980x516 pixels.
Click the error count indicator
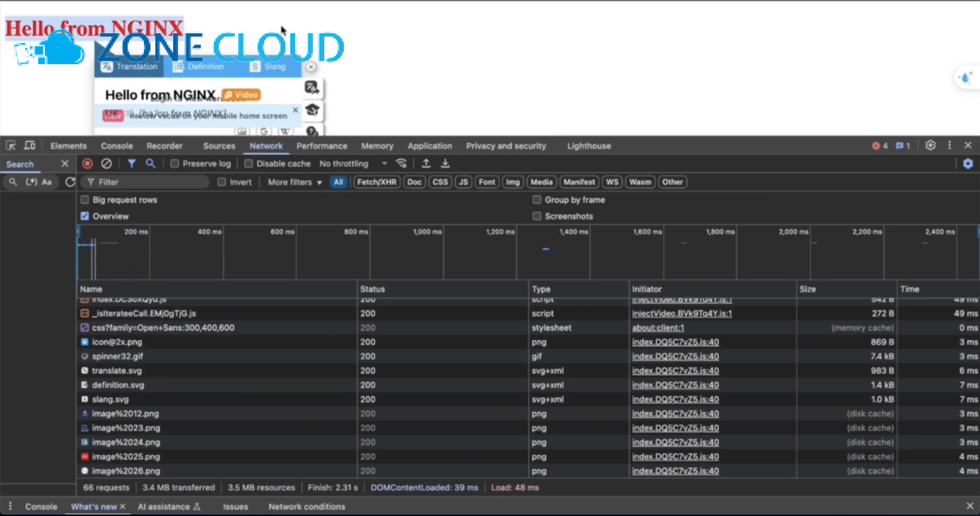tap(880, 146)
